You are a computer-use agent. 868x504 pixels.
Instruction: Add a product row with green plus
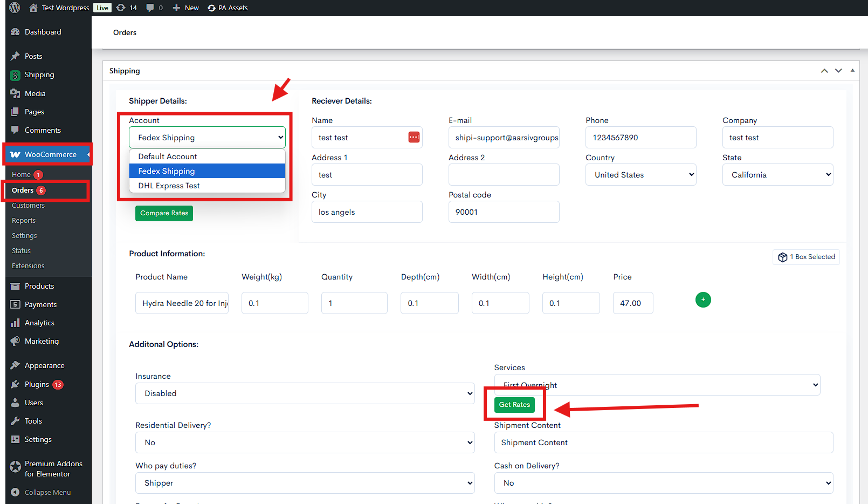[703, 299]
